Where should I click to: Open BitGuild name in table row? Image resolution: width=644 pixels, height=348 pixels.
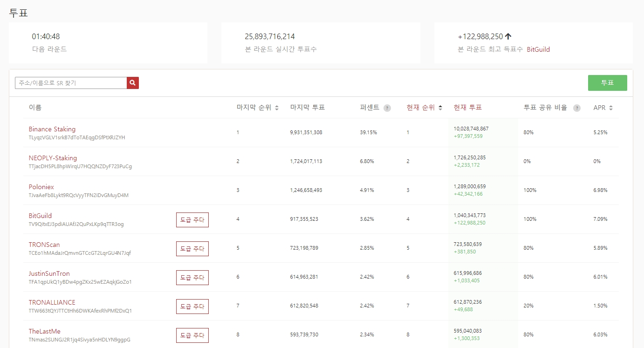(40, 216)
